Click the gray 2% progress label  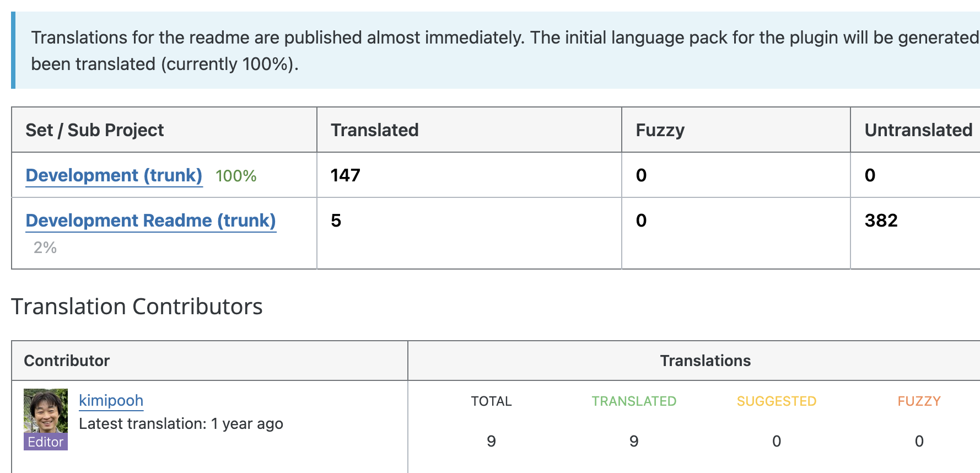(x=45, y=248)
